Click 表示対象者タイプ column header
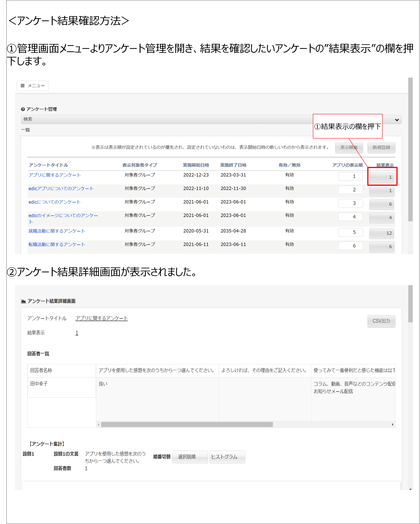 (139, 165)
